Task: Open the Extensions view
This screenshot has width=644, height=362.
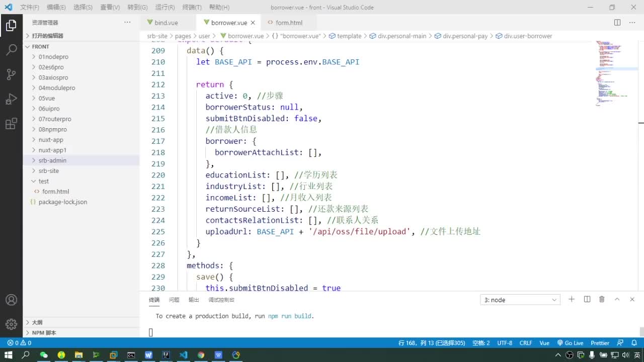Action: (x=11, y=124)
